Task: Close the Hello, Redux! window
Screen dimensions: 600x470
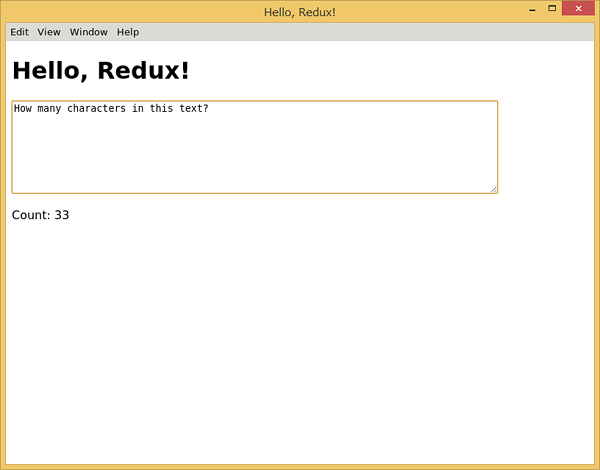Action: pos(578,8)
